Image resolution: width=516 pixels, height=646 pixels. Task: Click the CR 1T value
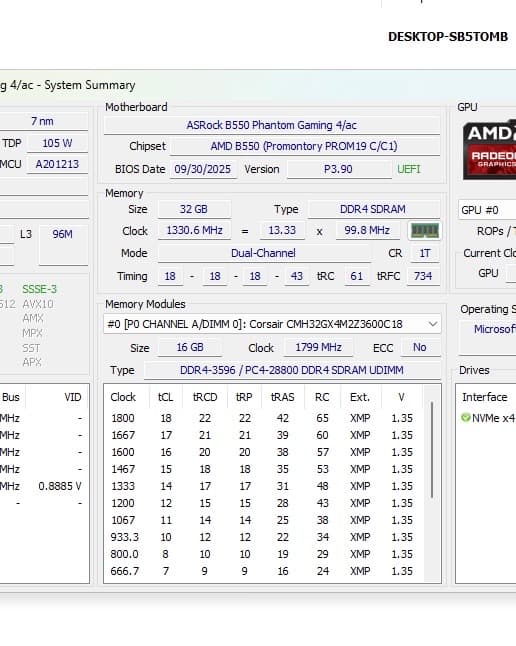(x=425, y=253)
